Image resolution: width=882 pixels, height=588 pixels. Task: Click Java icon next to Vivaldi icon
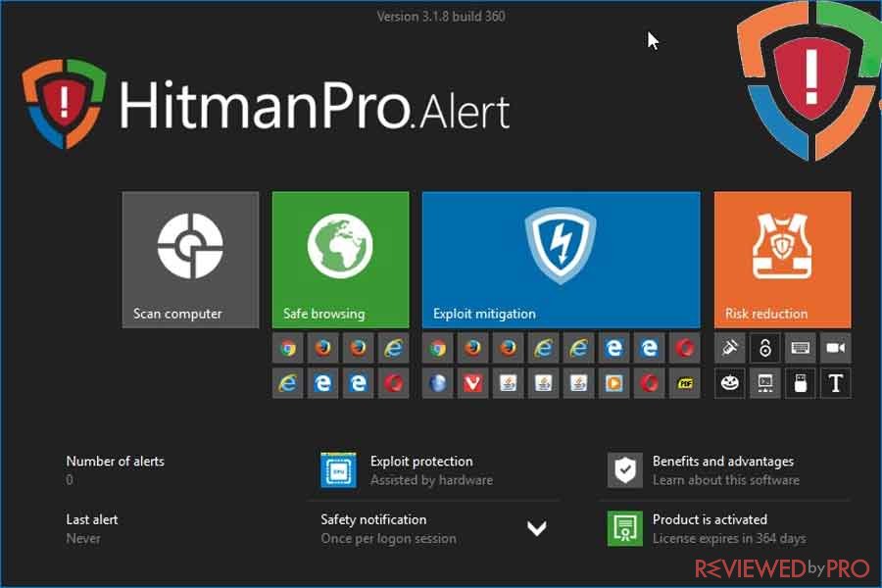(508, 383)
